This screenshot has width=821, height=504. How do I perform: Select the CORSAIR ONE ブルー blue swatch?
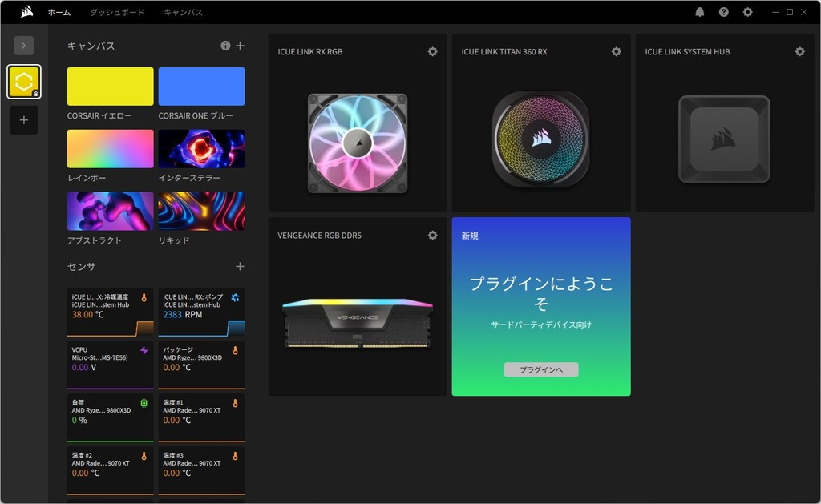(201, 87)
